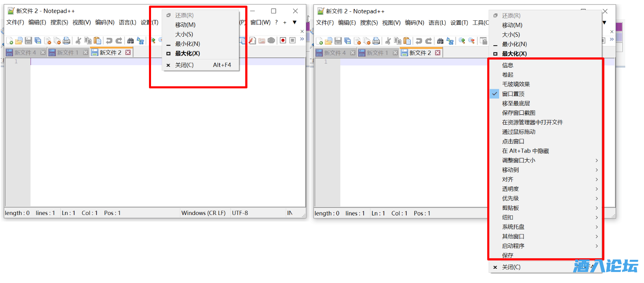Click Cut scissors icon in right window toolbar
Screen dimensions: 644x283
[388, 41]
